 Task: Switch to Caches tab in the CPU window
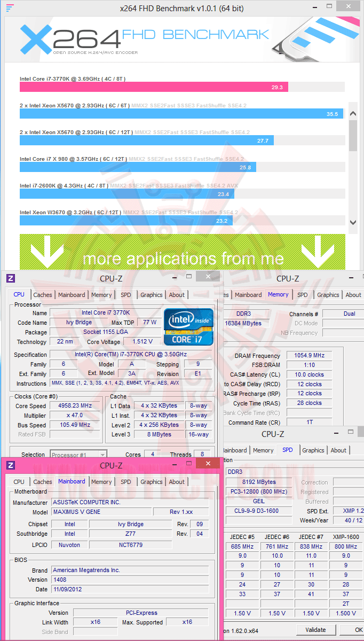(x=43, y=295)
